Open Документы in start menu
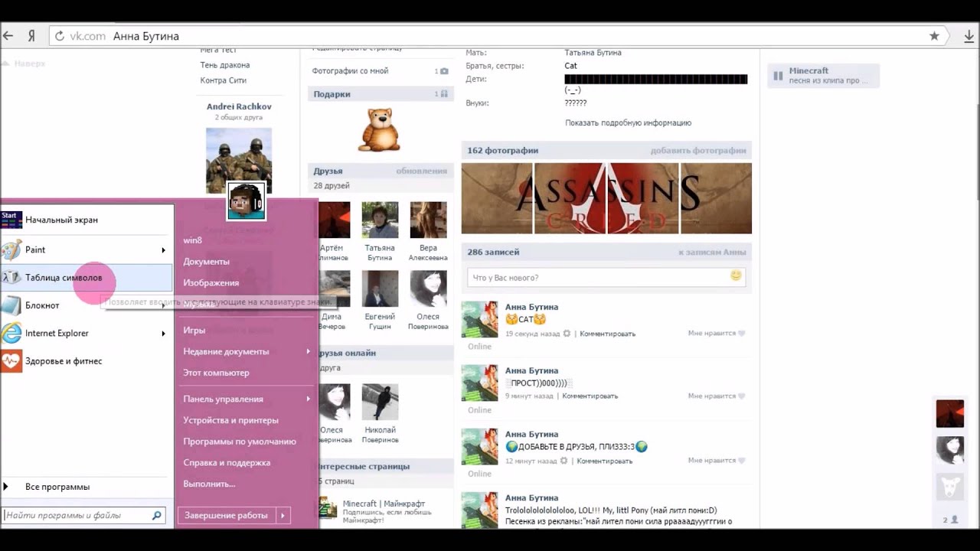The width and height of the screenshot is (980, 551). pyautogui.click(x=206, y=262)
